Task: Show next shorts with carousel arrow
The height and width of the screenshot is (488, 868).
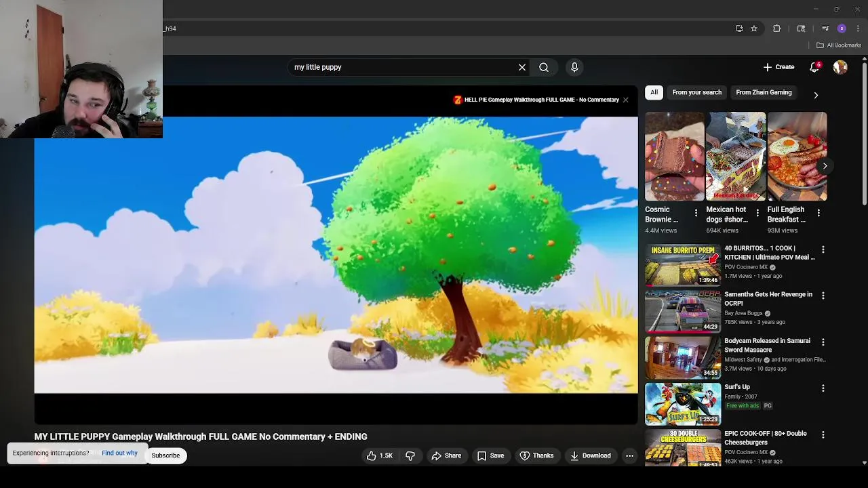Action: pyautogui.click(x=825, y=165)
